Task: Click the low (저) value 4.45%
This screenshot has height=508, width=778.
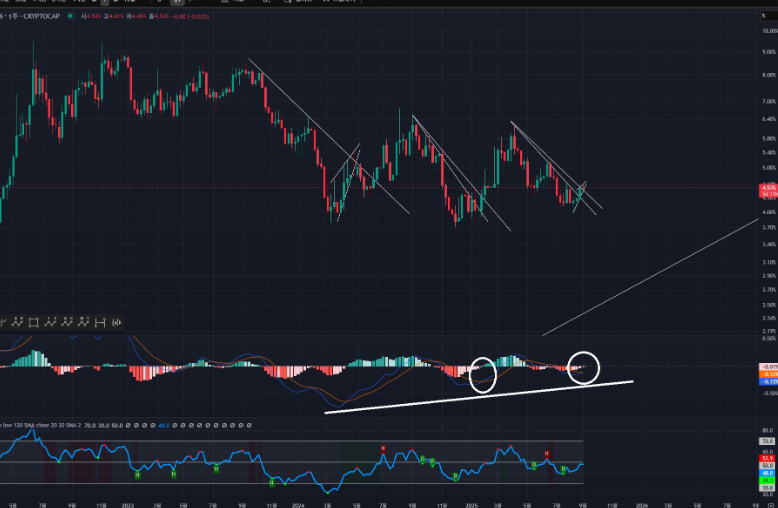Action: pos(138,16)
